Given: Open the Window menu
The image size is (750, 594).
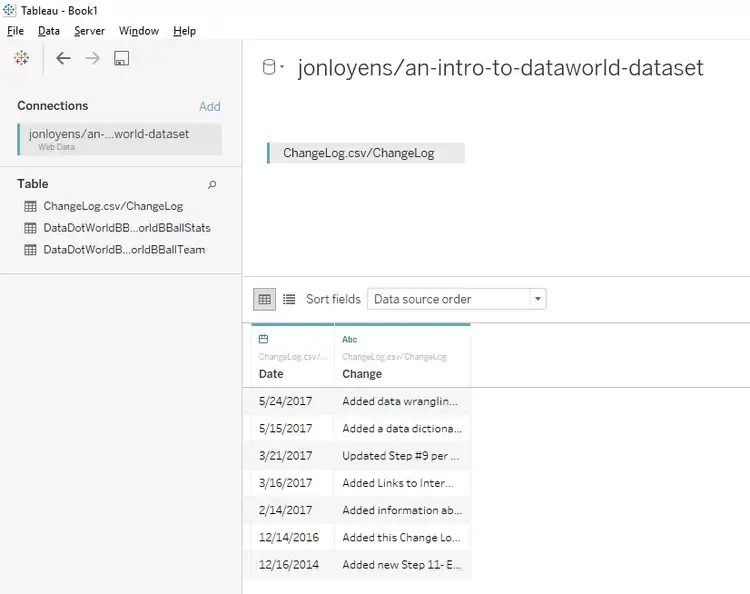Looking at the screenshot, I should coord(139,31).
